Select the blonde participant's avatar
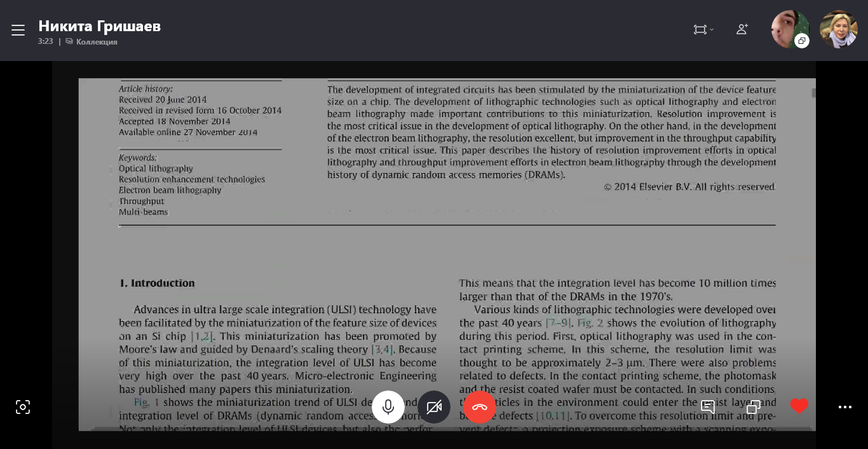This screenshot has width=868, height=449. tap(839, 29)
